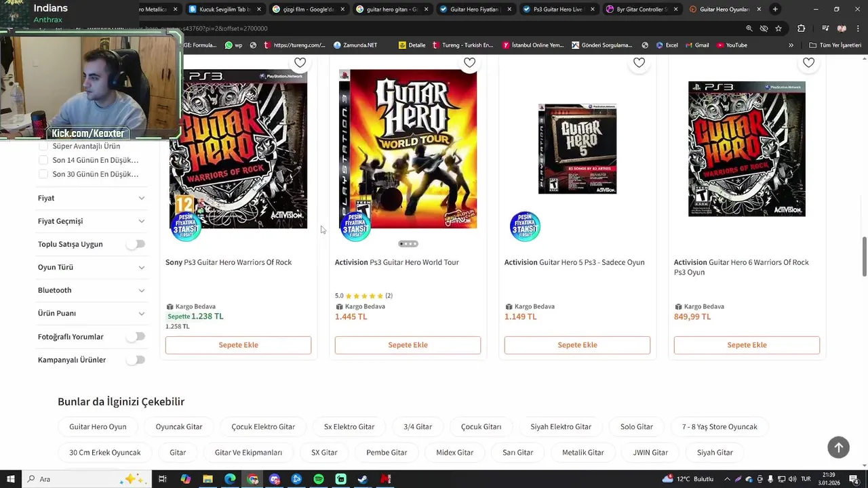The image size is (868, 488).
Task: Open Guitar Hero World Tour cover image
Action: pos(408,149)
